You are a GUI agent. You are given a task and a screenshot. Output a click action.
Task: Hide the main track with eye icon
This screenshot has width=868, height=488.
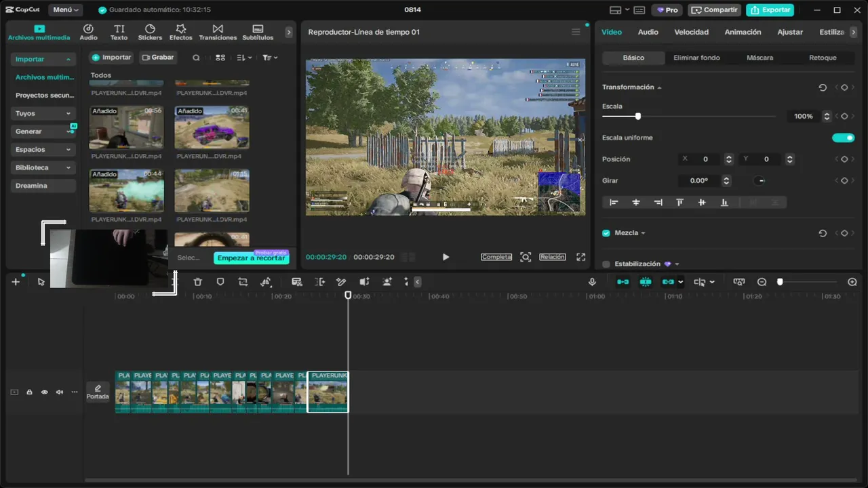click(45, 392)
